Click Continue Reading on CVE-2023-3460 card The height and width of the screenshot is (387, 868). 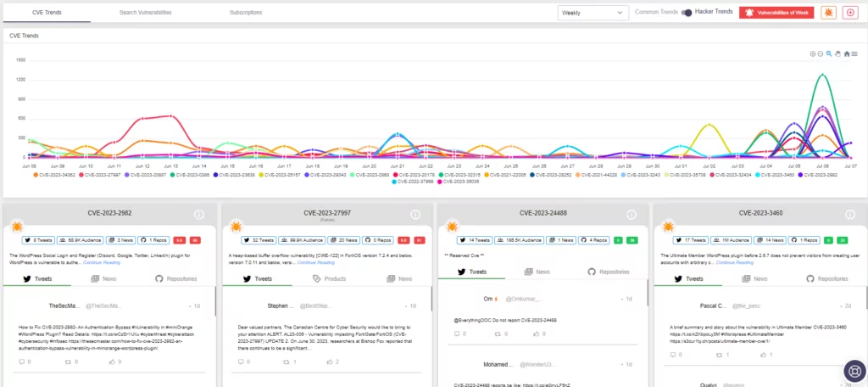735,262
